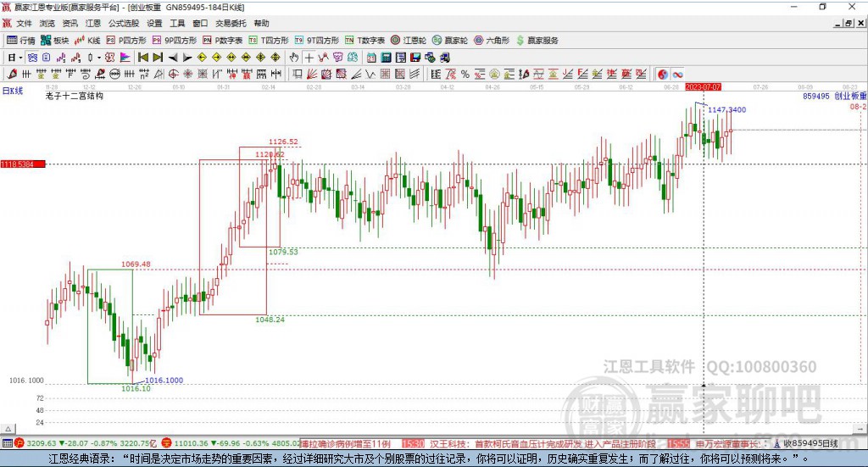Open 赢家服务 service page

pyautogui.click(x=537, y=41)
